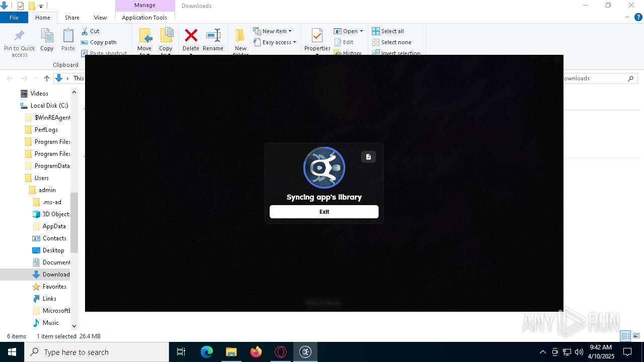This screenshot has width=644, height=362.
Task: Open the notification center icon
Action: pyautogui.click(x=627, y=352)
